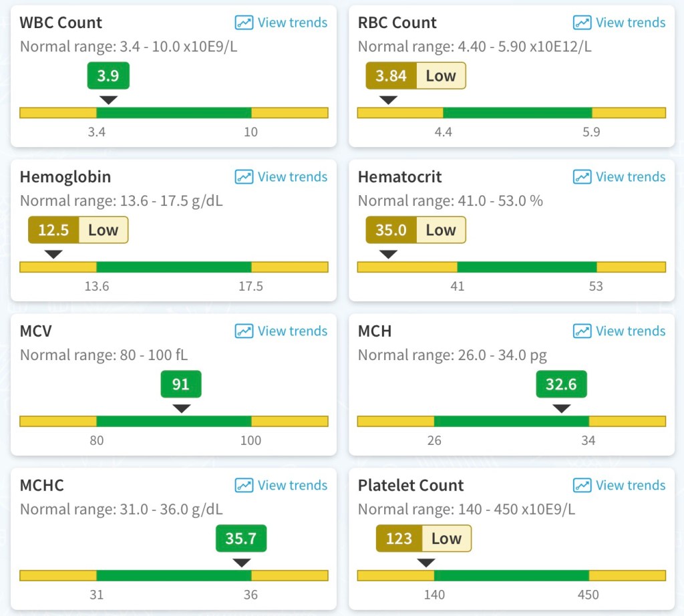Click the MCH range bar marker at 32.6
This screenshot has width=684, height=616.
pyautogui.click(x=562, y=408)
